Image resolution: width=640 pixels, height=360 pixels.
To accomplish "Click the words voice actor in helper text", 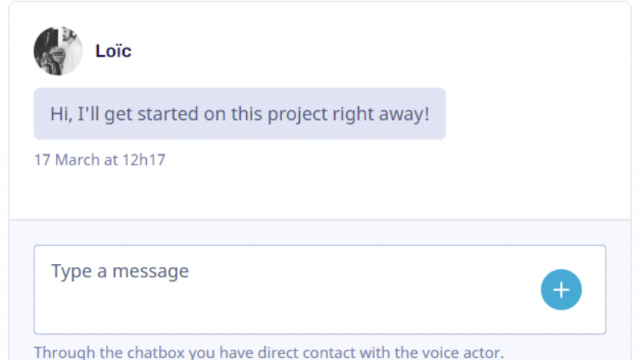I will click(x=462, y=352).
